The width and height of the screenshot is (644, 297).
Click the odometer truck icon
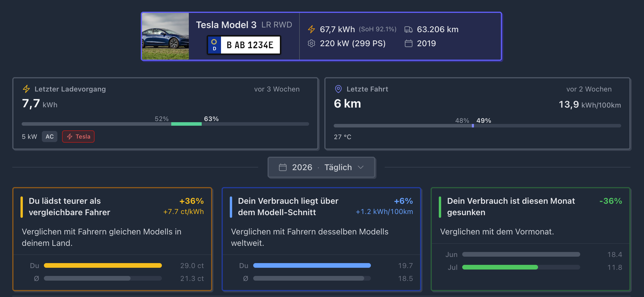point(408,29)
